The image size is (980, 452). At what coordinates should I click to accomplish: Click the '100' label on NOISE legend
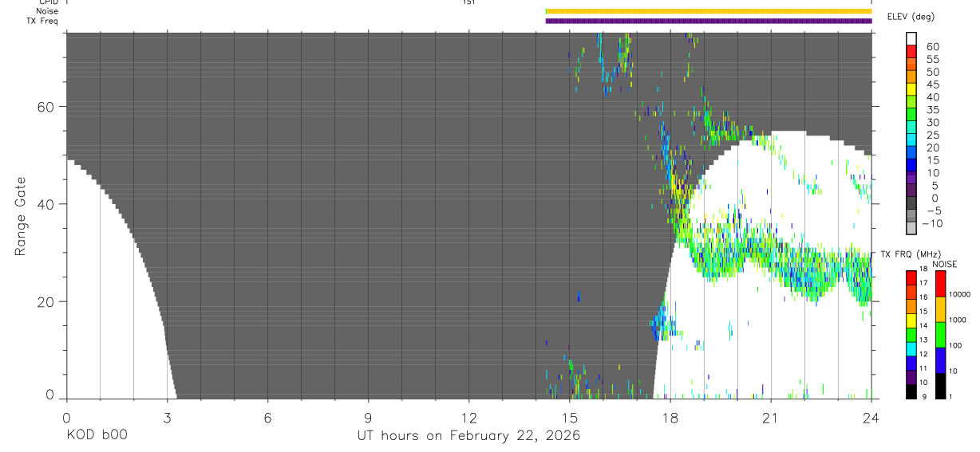click(955, 344)
